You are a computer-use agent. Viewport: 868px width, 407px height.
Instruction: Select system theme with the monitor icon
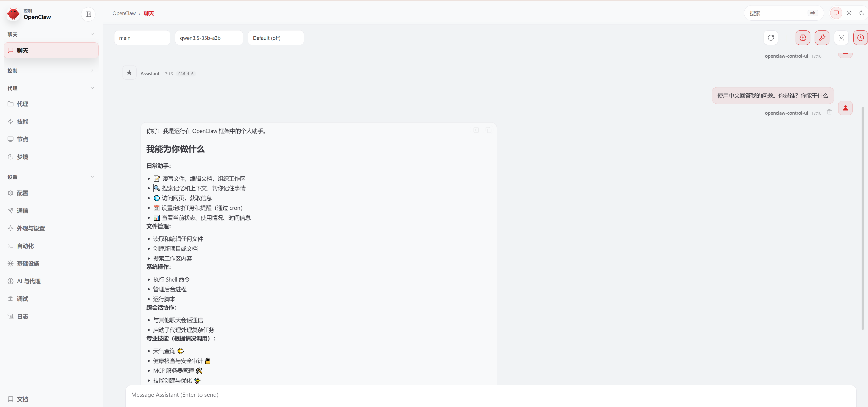[x=836, y=13]
